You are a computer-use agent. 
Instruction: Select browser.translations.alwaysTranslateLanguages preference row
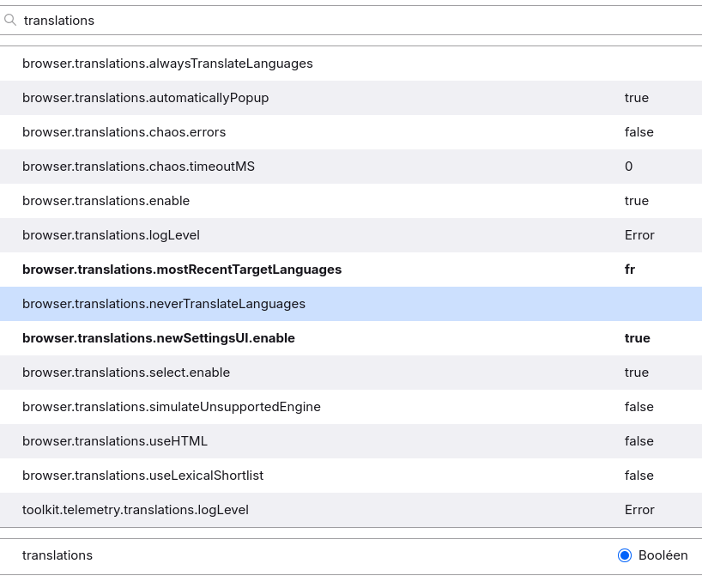tap(167, 64)
